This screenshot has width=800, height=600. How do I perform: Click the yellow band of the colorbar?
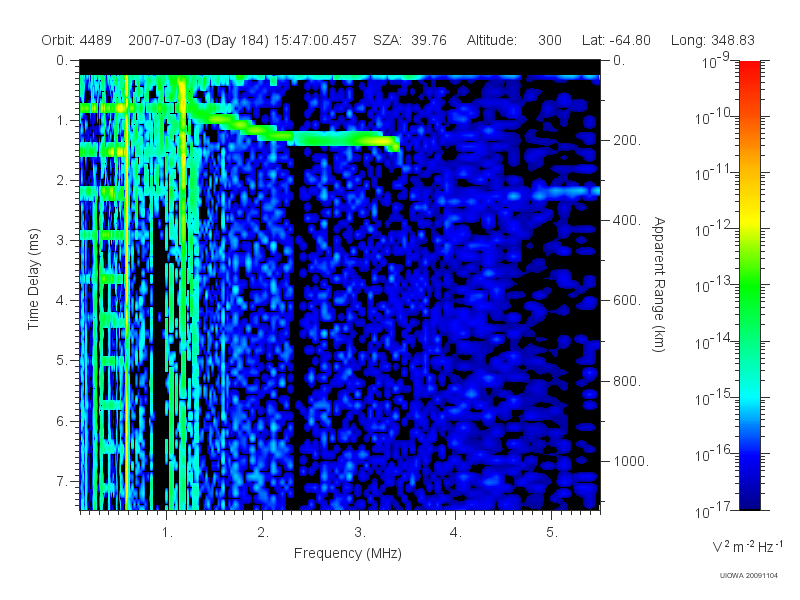click(x=750, y=218)
